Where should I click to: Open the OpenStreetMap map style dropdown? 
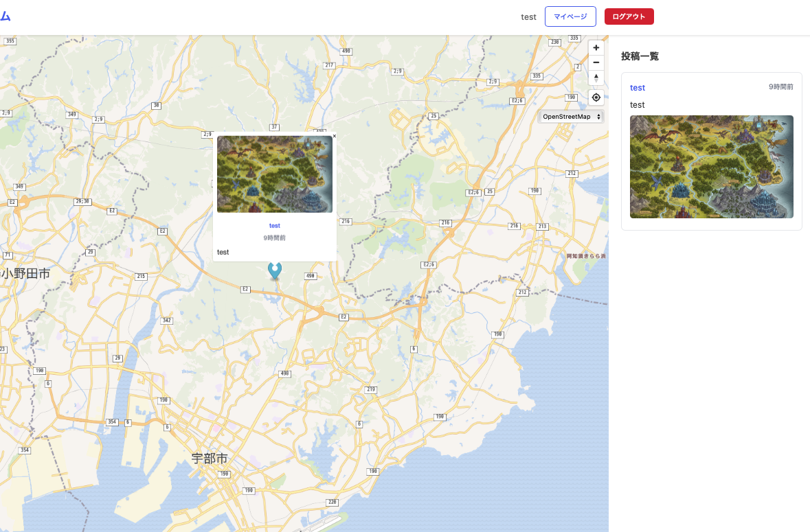[572, 117]
